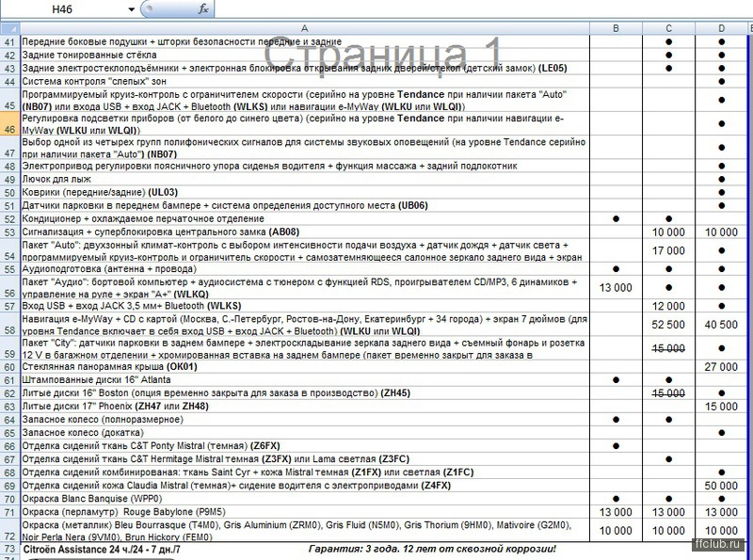Select column B header
The height and width of the screenshot is (560, 753).
[617, 28]
